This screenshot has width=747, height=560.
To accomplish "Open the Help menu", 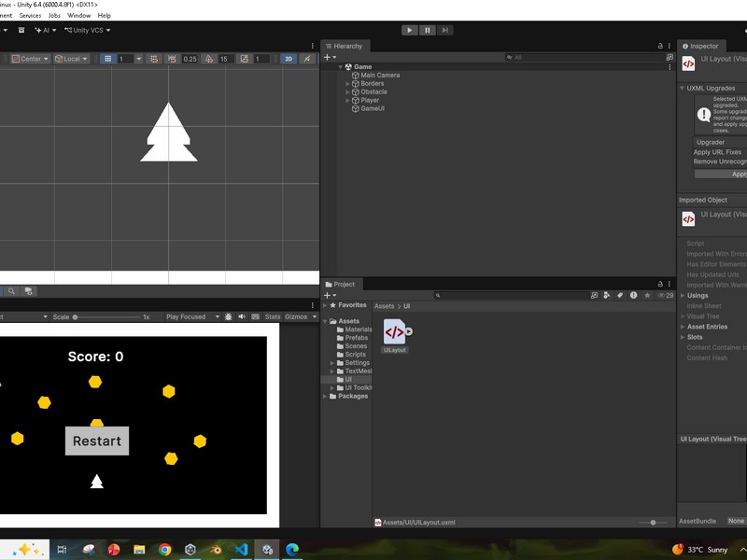I will coord(104,15).
